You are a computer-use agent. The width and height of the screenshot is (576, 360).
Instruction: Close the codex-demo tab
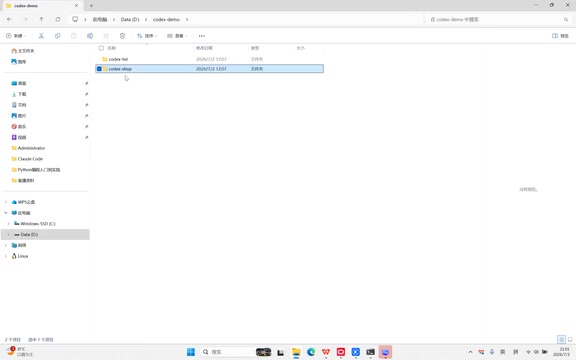[x=76, y=6]
